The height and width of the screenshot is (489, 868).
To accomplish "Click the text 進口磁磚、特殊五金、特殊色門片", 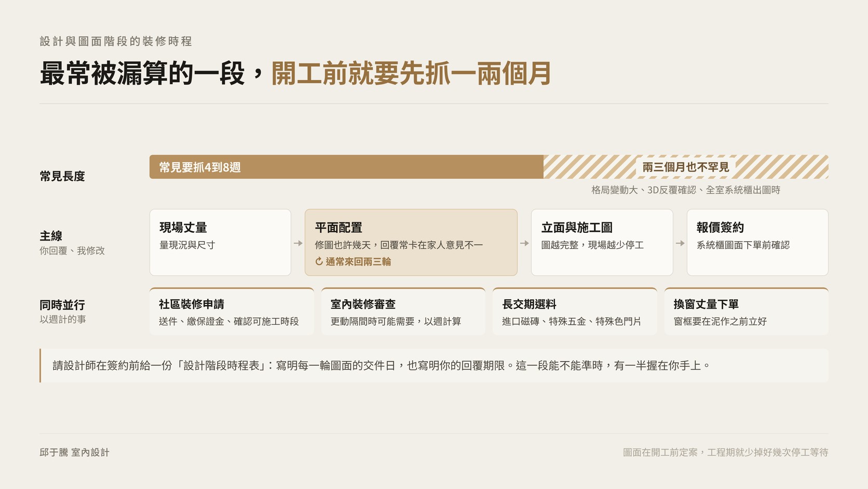I will tap(572, 321).
